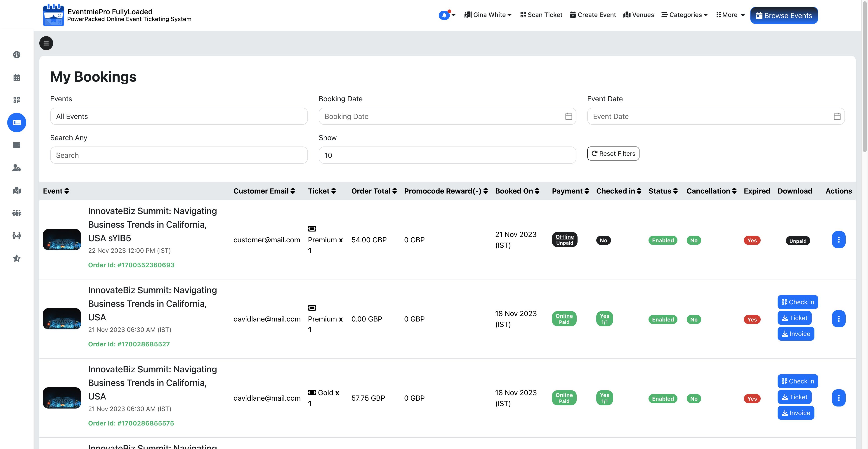Viewport: 868px width, 449px height.
Task: Click the hamburger menu toggle button
Action: (46, 43)
